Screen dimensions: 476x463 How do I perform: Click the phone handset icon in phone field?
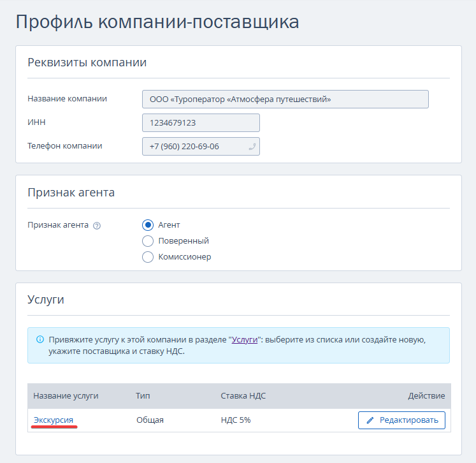252,147
